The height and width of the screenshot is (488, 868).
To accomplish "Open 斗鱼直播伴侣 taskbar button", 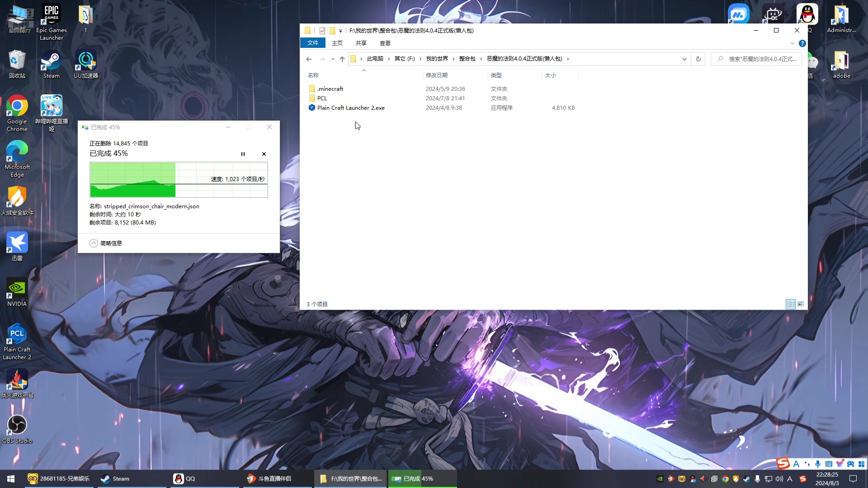I will [278, 479].
